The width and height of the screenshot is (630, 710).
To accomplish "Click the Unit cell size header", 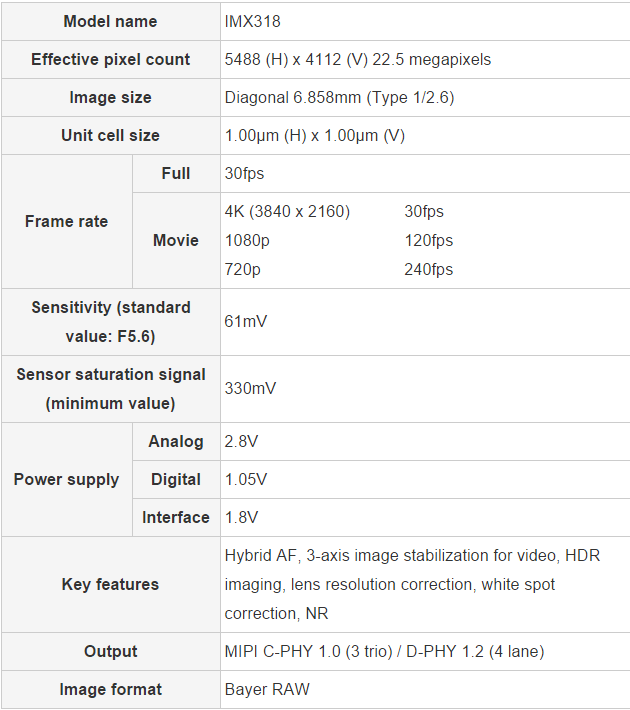I will [x=110, y=135].
